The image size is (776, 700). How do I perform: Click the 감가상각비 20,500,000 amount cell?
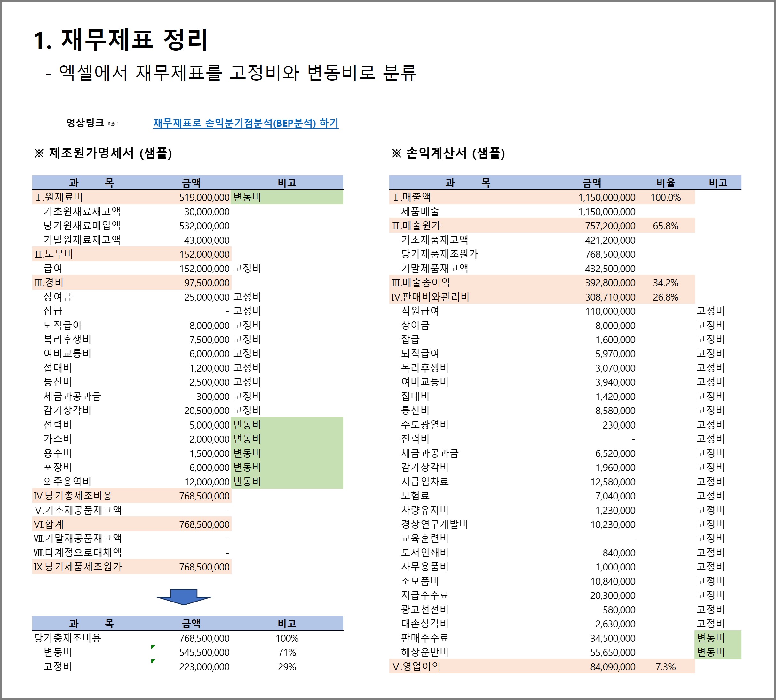[207, 411]
